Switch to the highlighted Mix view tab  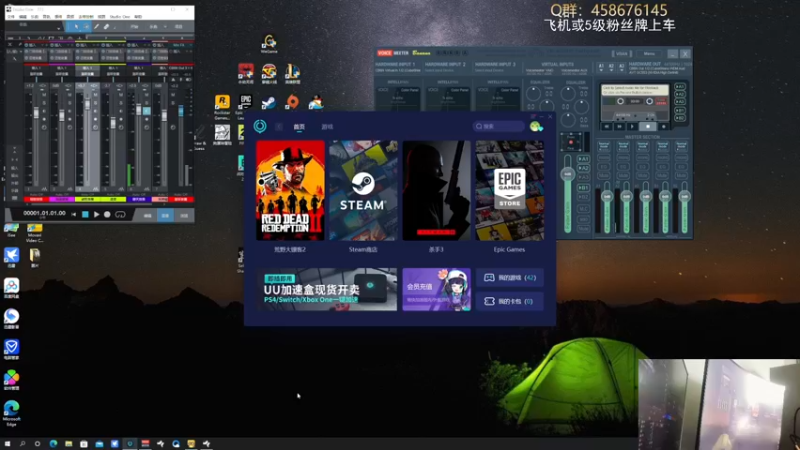[x=165, y=215]
